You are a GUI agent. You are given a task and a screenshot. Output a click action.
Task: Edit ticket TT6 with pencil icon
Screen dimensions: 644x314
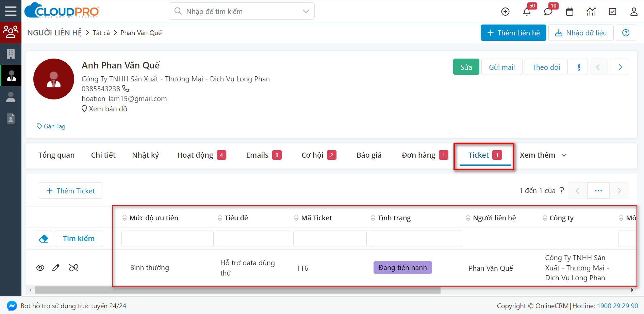[56, 268]
